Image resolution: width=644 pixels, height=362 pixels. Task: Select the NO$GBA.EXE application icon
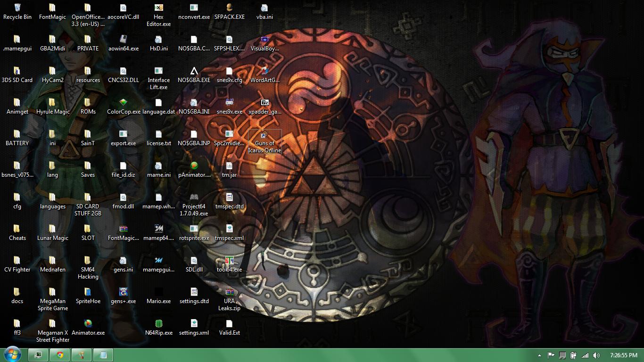tap(194, 75)
